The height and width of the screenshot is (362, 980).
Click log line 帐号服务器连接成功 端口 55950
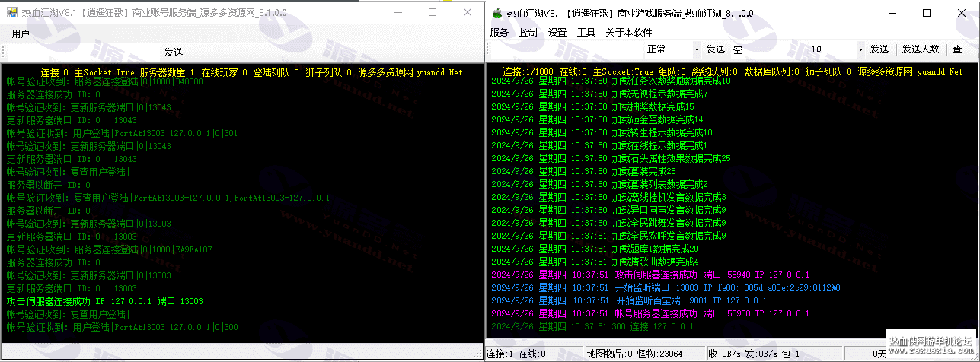[x=650, y=314]
